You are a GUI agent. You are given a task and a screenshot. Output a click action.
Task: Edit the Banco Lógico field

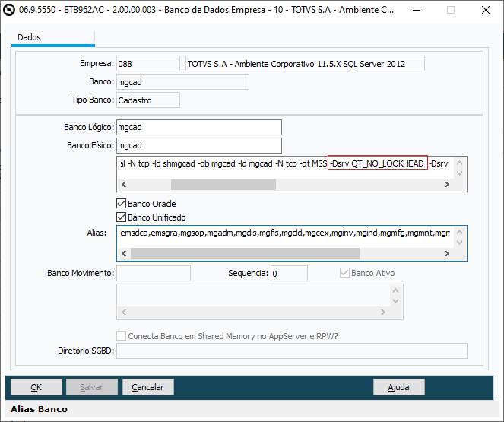pyautogui.click(x=199, y=127)
